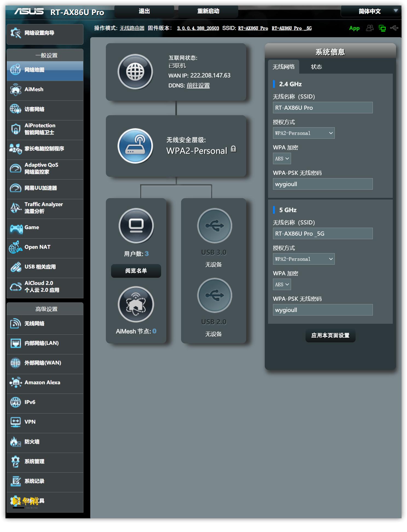The width and height of the screenshot is (407, 532).
Task: Open 内部网络(LAN) settings
Action: pyautogui.click(x=45, y=344)
